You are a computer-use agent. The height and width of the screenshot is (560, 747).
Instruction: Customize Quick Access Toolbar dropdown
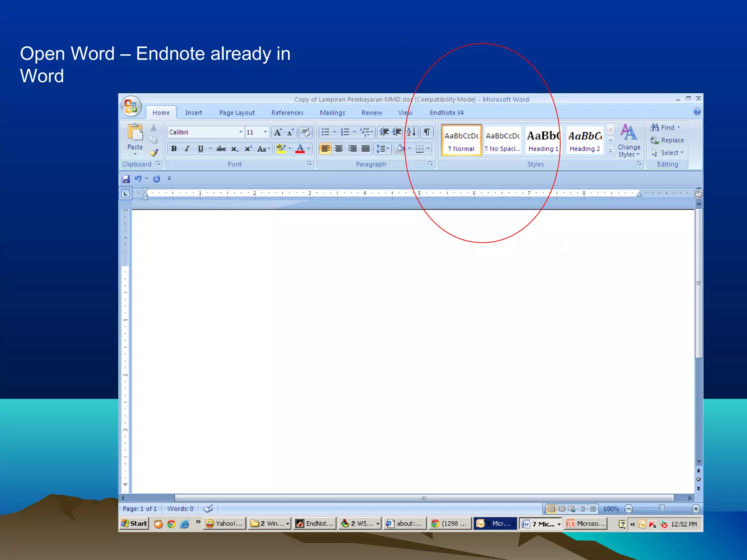tap(169, 179)
